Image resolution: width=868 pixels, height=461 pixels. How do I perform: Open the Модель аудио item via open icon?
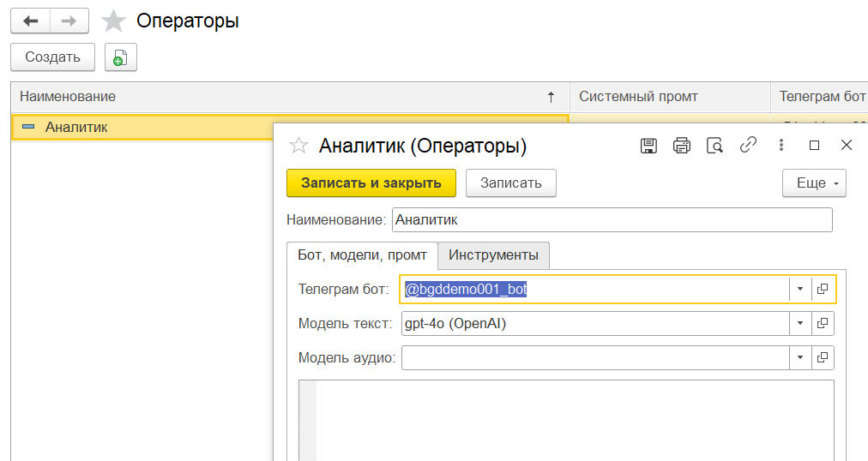(x=823, y=357)
